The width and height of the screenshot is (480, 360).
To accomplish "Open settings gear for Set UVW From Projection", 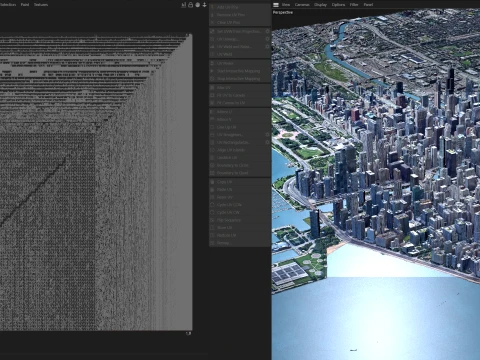I will click(x=267, y=31).
